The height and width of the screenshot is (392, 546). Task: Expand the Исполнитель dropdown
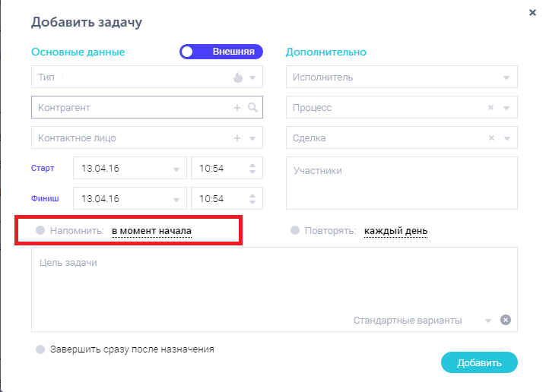(506, 77)
